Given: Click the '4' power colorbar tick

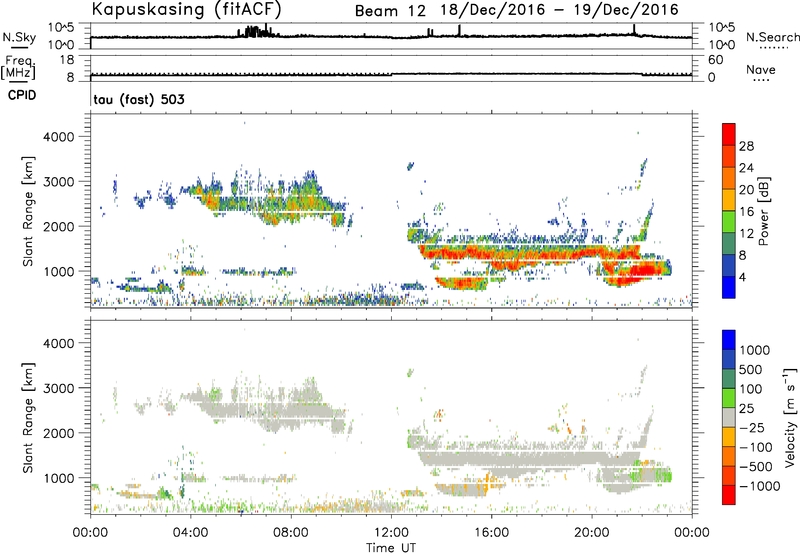Looking at the screenshot, I should point(742,277).
